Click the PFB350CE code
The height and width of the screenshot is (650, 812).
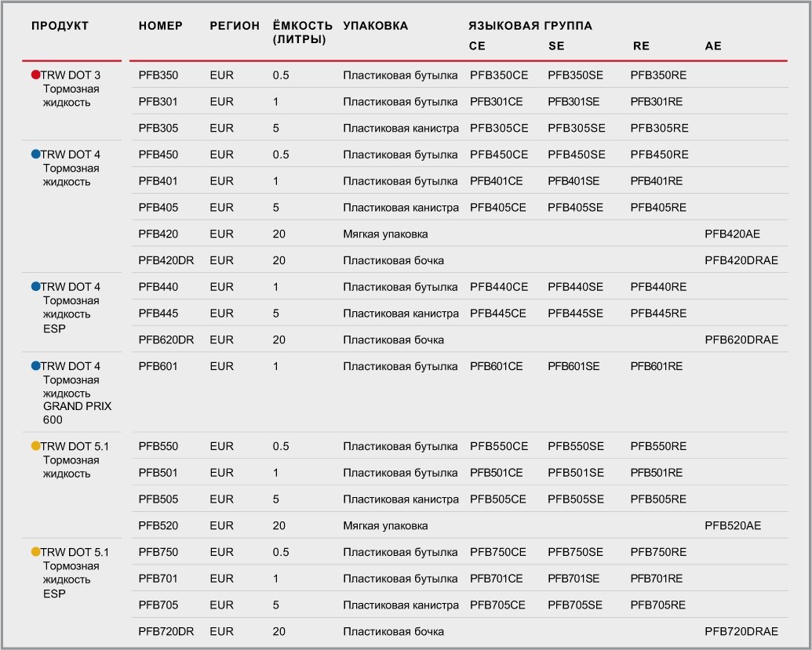(x=499, y=75)
